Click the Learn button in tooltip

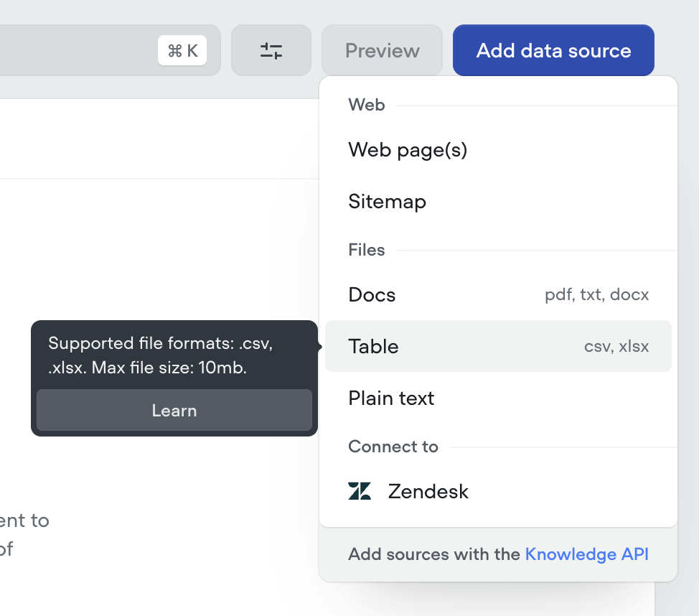[x=174, y=411]
